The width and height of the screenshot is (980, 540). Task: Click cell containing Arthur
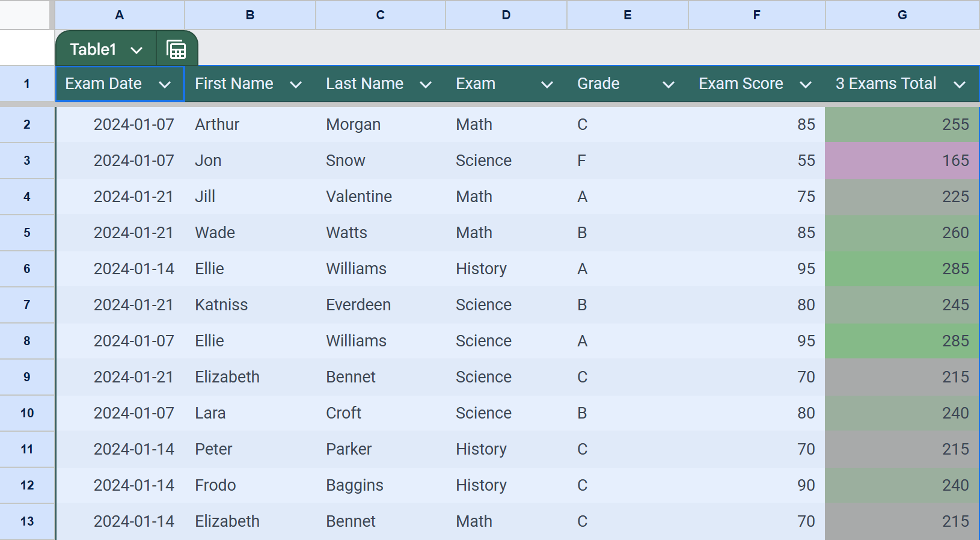[250, 124]
